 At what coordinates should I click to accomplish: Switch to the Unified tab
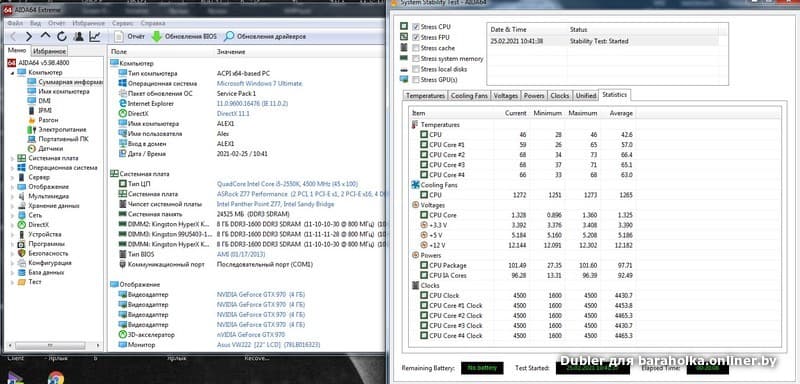coord(586,96)
